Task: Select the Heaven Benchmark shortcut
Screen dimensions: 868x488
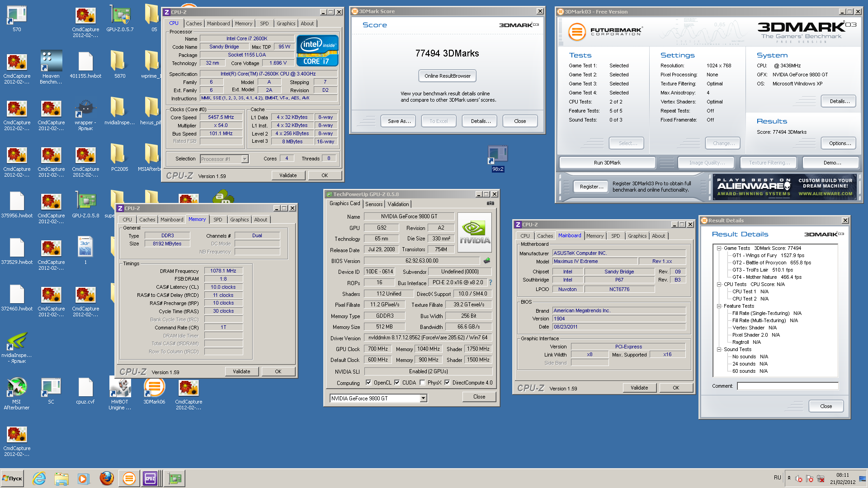Action: click(51, 67)
